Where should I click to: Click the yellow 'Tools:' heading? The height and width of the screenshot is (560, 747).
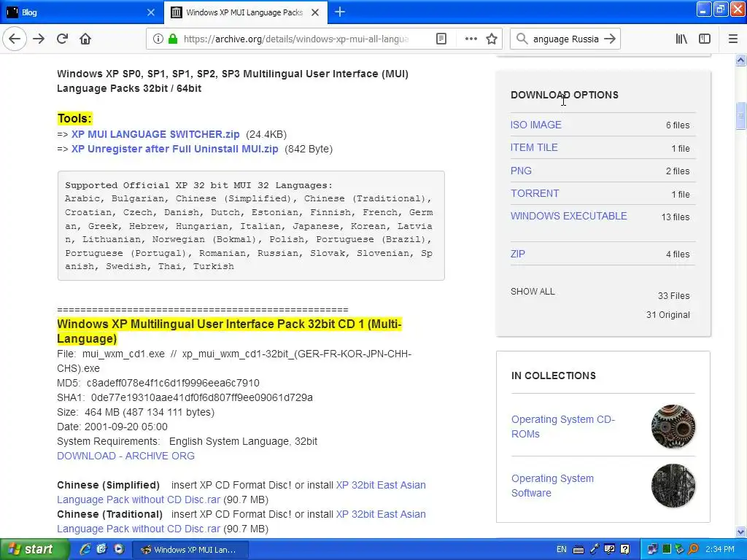click(75, 119)
